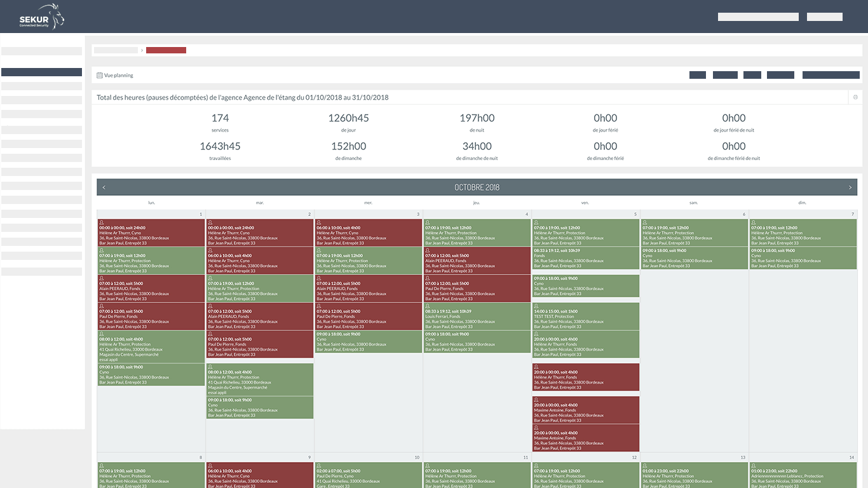Click person icon on Louis Ferrari's Thursday shift
The height and width of the screenshot is (488, 868).
coord(427,306)
